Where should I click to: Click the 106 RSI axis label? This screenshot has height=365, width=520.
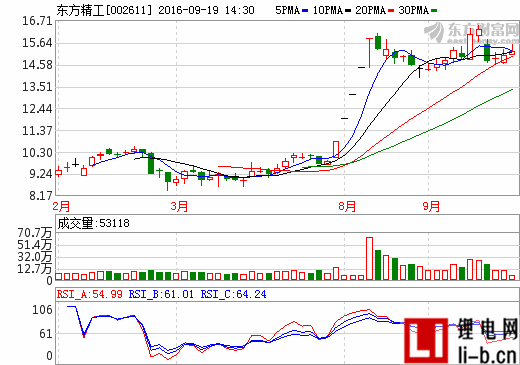pyautogui.click(x=42, y=310)
